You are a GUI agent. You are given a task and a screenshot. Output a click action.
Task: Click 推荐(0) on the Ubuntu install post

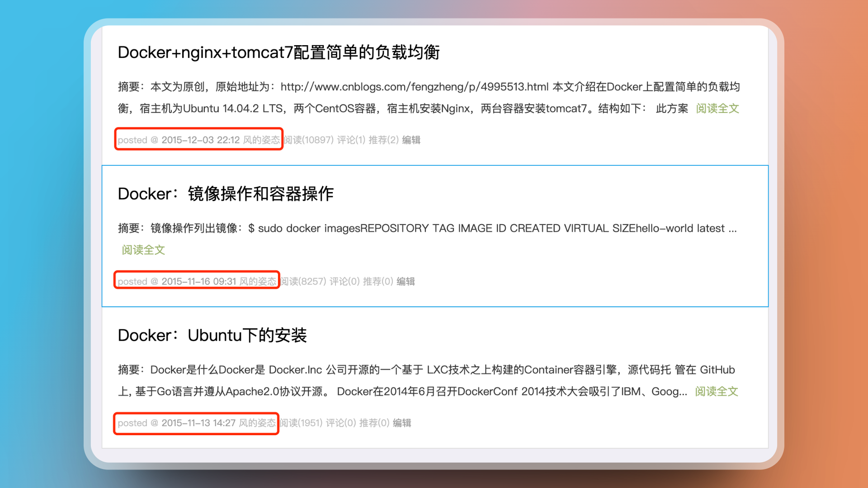374,423
